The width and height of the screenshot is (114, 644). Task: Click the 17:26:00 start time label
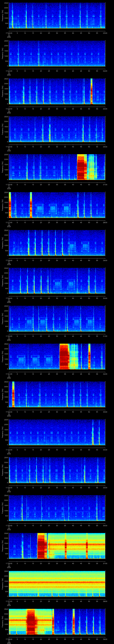pos(9,184)
